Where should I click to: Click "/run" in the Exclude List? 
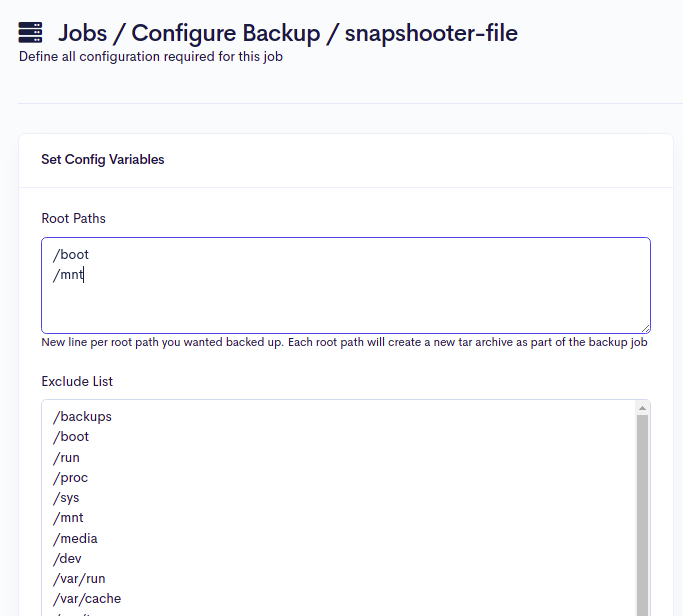(x=66, y=458)
